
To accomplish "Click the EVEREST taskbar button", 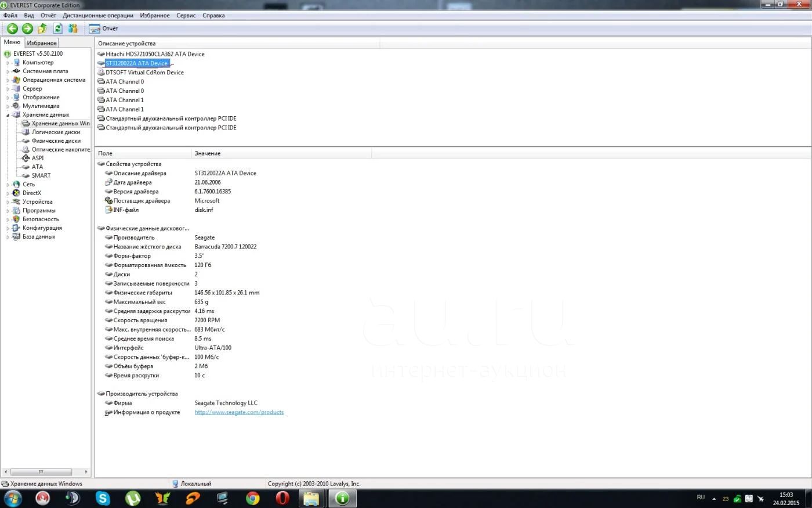I will point(342,498).
